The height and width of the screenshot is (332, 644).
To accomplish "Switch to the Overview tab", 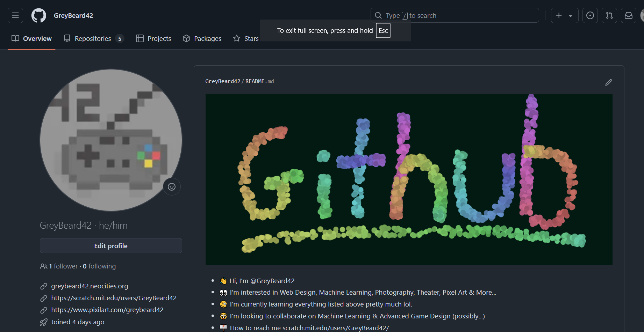I will pos(31,38).
